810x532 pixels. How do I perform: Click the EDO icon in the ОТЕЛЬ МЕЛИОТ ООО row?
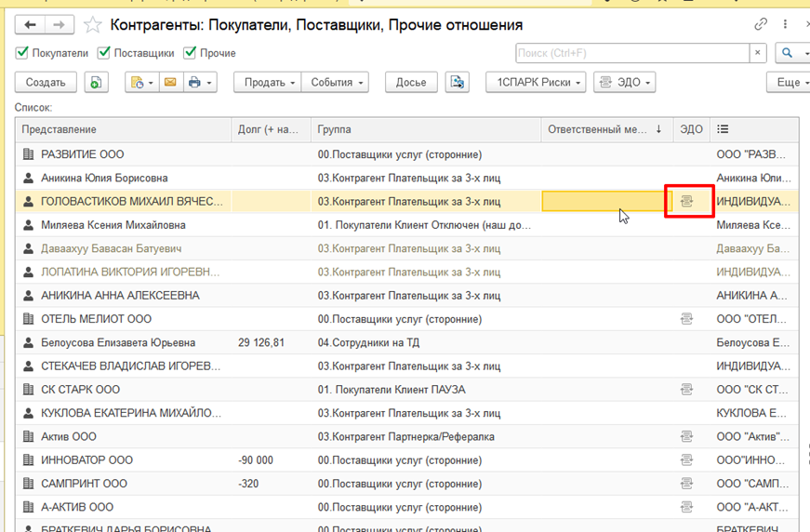[686, 319]
